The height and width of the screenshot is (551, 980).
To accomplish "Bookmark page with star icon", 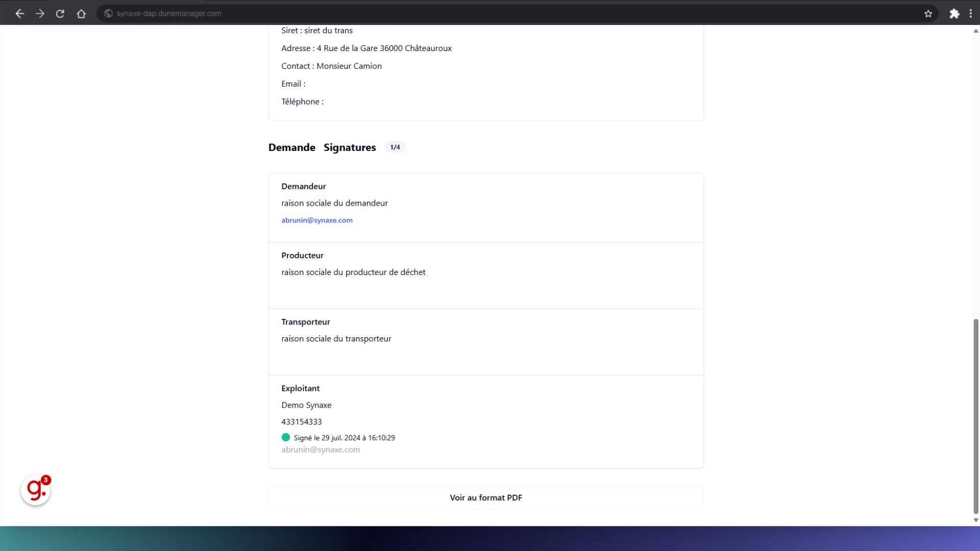I will pos(928,14).
